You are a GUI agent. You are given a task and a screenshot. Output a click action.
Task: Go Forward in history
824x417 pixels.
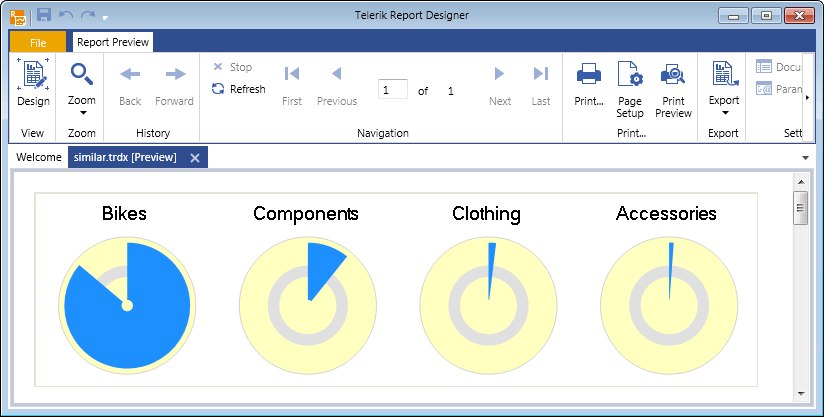[174, 85]
